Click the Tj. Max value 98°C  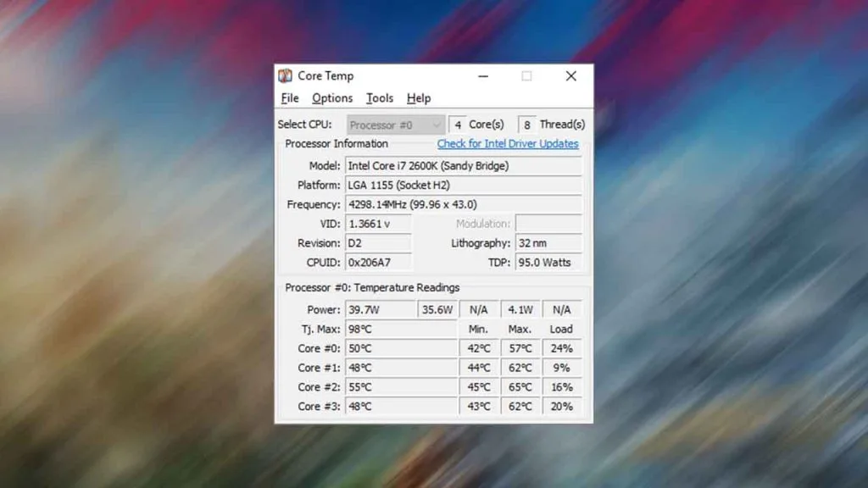[x=401, y=330]
